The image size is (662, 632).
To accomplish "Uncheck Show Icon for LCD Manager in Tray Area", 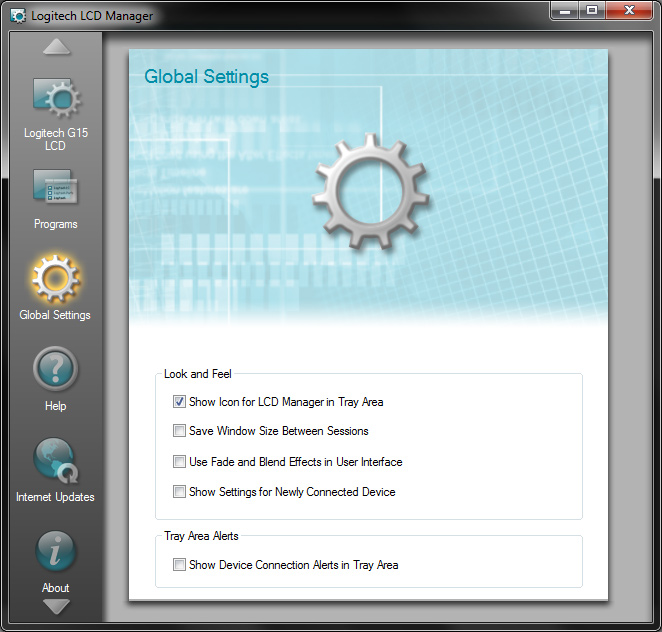I will pos(179,401).
